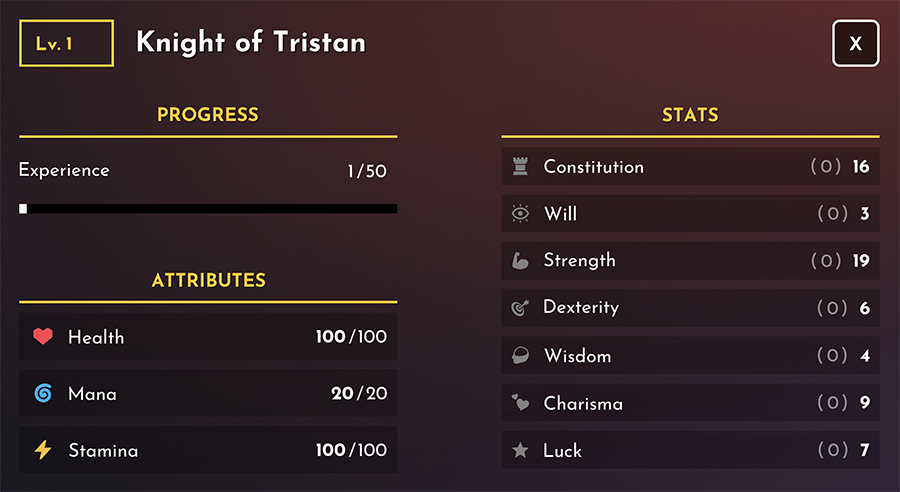This screenshot has height=492, width=900.
Task: Click the hearts icon beside Charisma
Action: [x=520, y=402]
